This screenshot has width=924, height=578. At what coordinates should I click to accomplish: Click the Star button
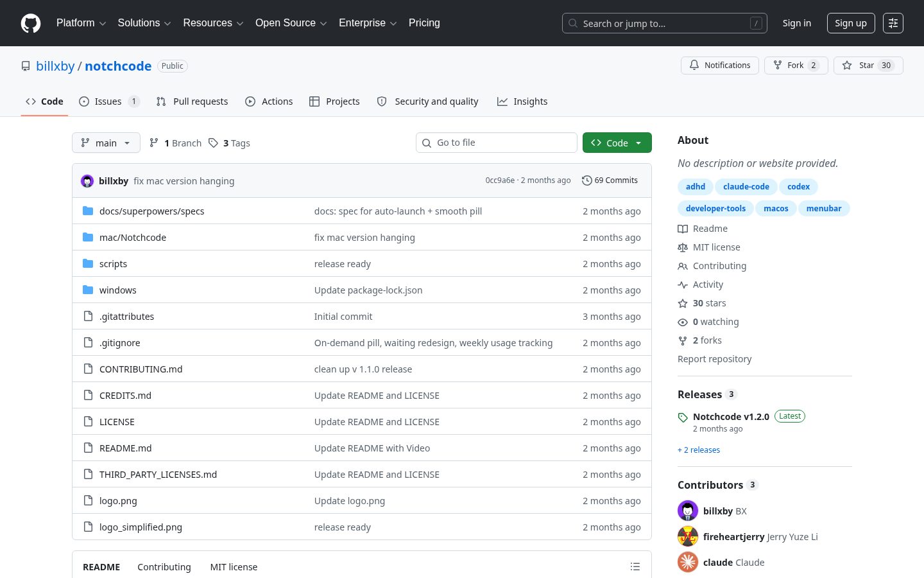click(868, 66)
